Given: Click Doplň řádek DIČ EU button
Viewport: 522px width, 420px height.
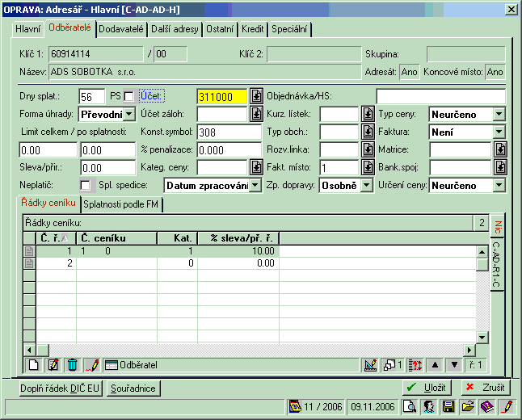Looking at the screenshot, I should pos(60,388).
